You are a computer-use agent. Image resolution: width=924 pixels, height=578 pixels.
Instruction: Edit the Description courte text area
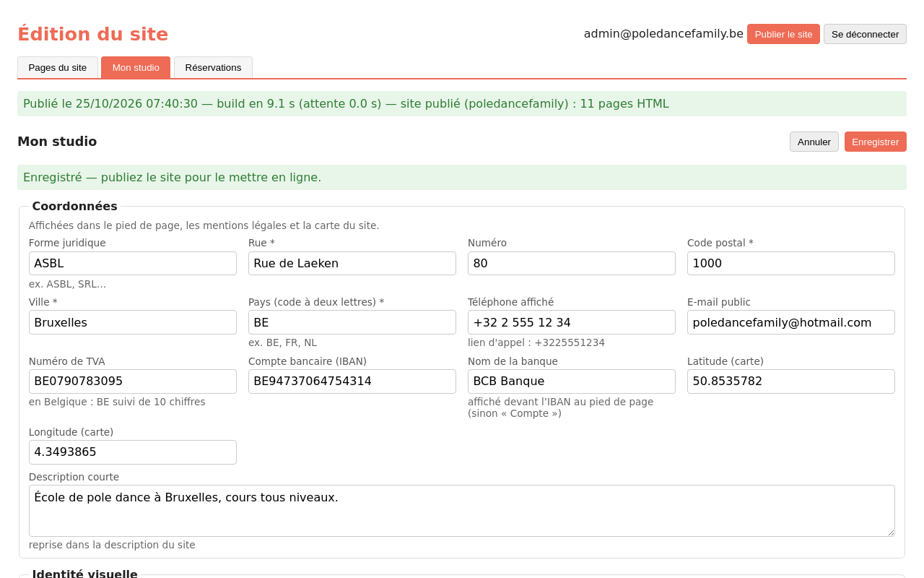462,511
